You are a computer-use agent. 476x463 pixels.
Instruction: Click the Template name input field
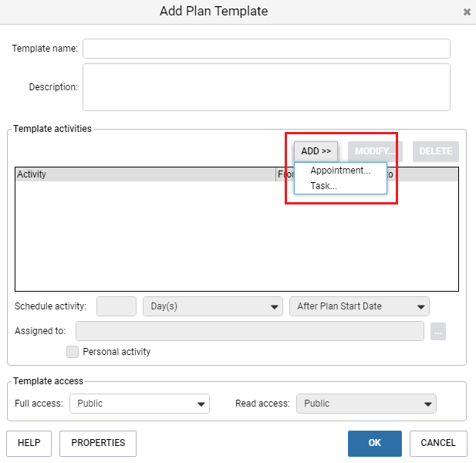pyautogui.click(x=266, y=49)
